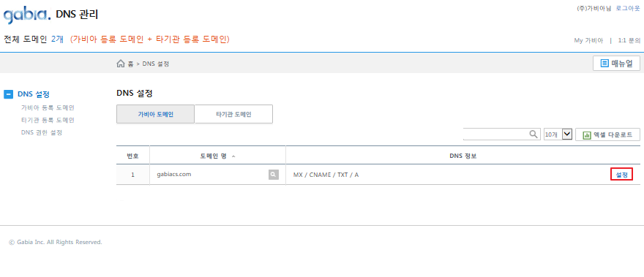Click the manual document icon
Viewport: 644px width, 277px height.
click(604, 63)
